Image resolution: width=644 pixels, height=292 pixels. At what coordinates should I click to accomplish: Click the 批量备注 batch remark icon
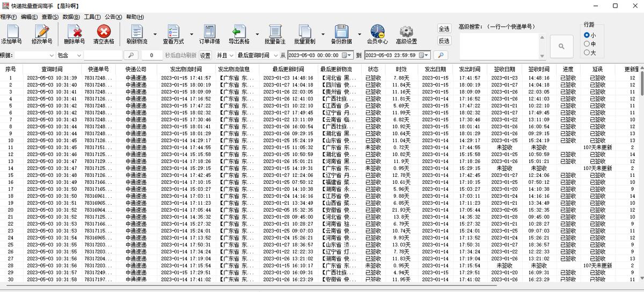pyautogui.click(x=275, y=31)
